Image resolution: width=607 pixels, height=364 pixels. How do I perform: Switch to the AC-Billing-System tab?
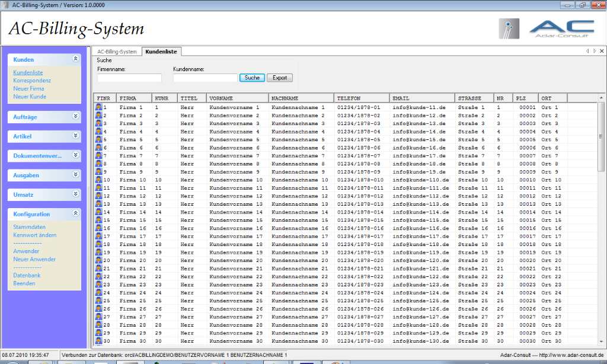117,52
